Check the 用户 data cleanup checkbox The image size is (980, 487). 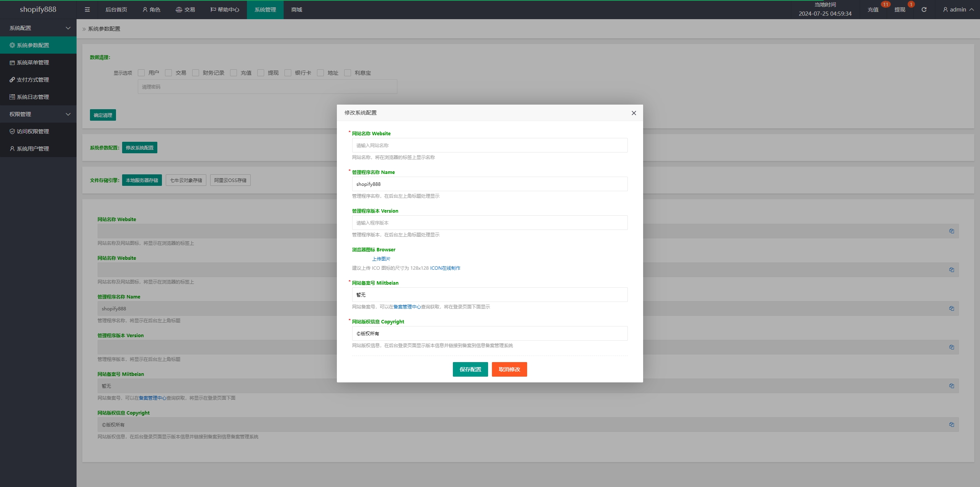tap(141, 73)
